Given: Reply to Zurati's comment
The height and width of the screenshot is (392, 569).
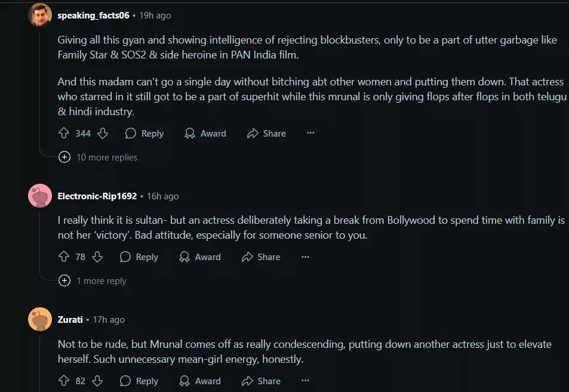Looking at the screenshot, I should (139, 381).
